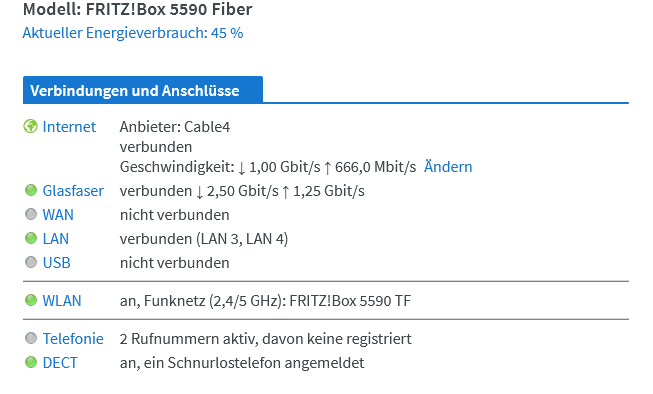Click the gray USB status indicator
The height and width of the screenshot is (394, 653).
(31, 262)
